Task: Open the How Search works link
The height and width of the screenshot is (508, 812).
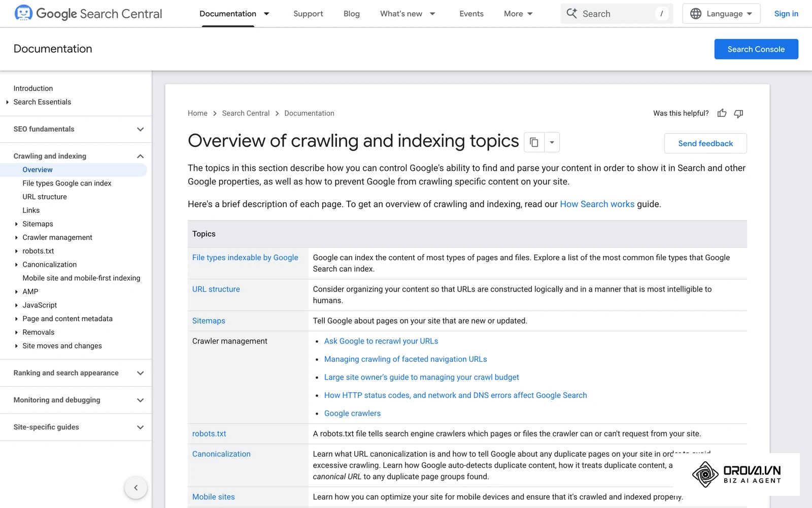Action: click(x=597, y=204)
